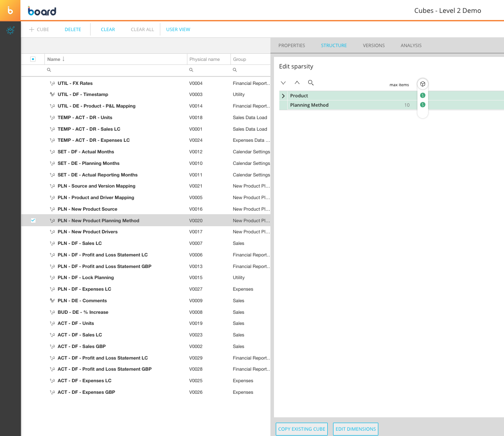Switch to the Structure tab
The width and height of the screenshot is (504, 436).
[x=333, y=45]
